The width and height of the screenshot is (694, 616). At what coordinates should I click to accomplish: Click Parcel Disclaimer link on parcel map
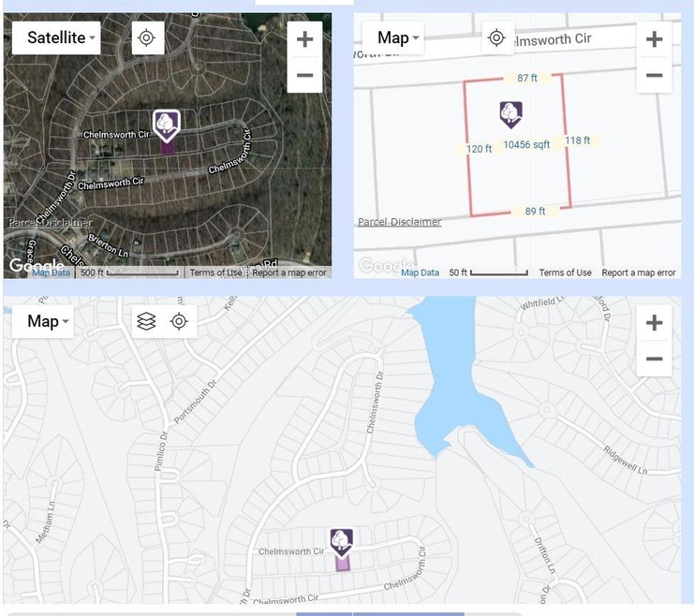click(400, 222)
